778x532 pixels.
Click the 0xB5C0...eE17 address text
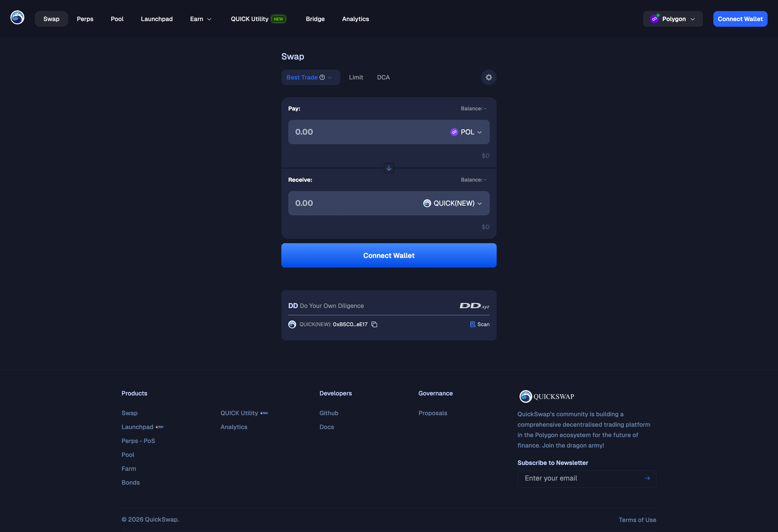coord(350,324)
